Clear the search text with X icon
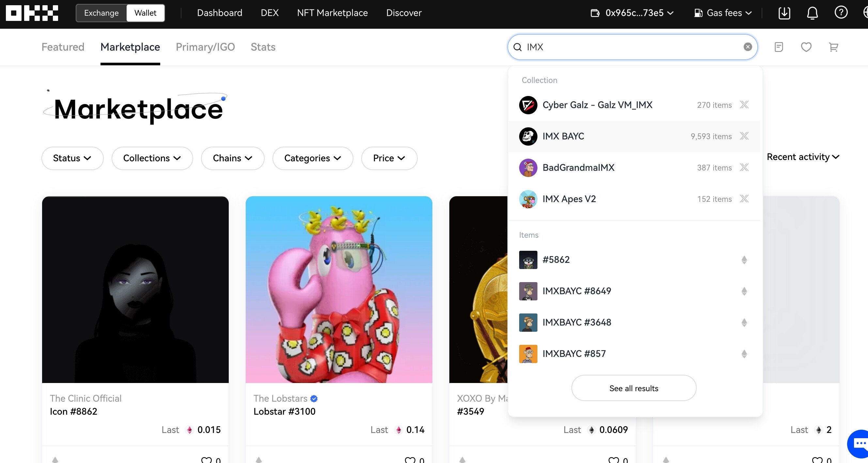The width and height of the screenshot is (868, 463). pos(747,47)
